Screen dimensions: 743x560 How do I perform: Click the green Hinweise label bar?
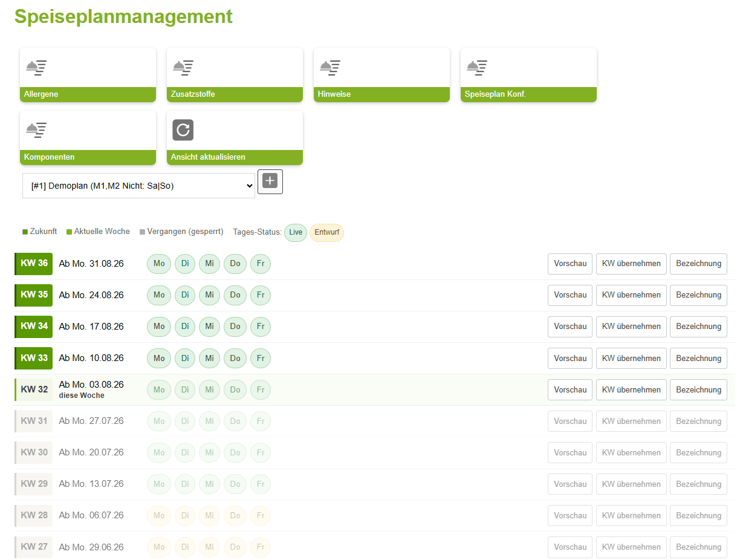382,94
